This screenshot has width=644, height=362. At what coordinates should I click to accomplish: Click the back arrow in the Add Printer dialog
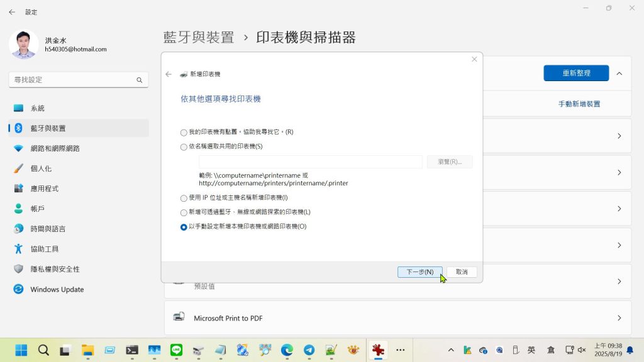pyautogui.click(x=169, y=74)
